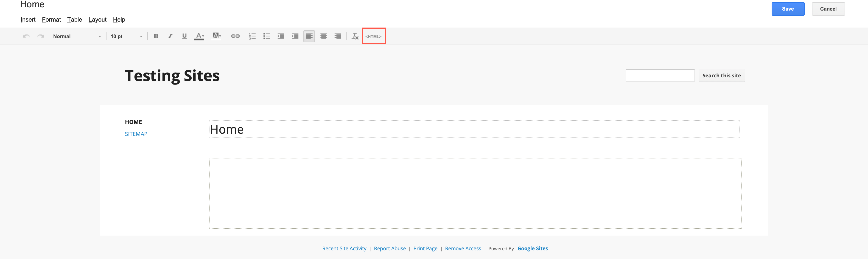
Task: Click inside the site search input field
Action: [x=660, y=75]
